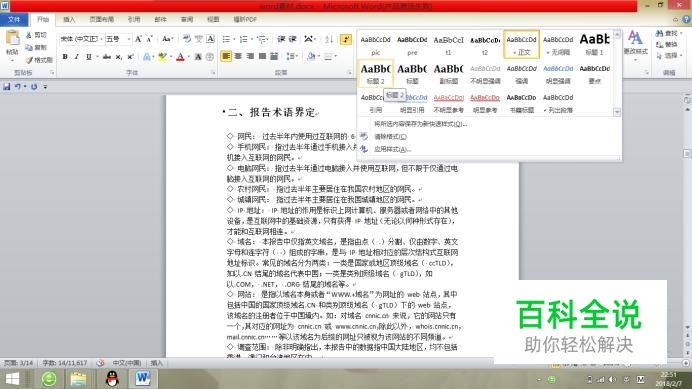This screenshot has width=692, height=389.
Task: Click the Copy (复制) button
Action: (36, 47)
